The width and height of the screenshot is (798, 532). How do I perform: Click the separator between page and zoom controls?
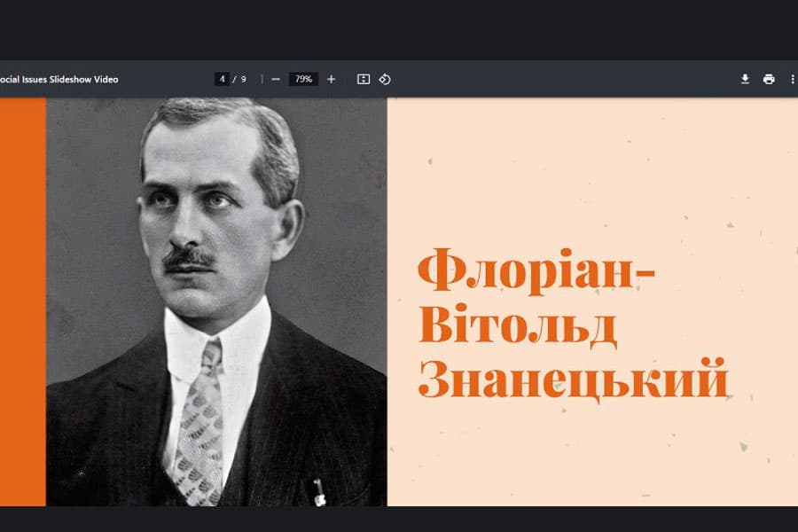point(262,78)
